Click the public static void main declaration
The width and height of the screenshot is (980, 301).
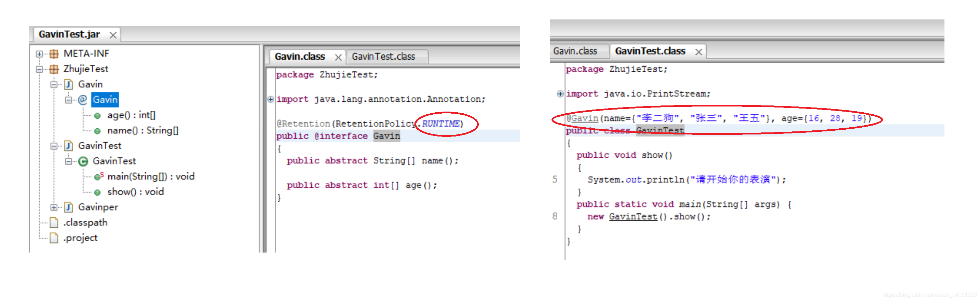click(x=684, y=204)
